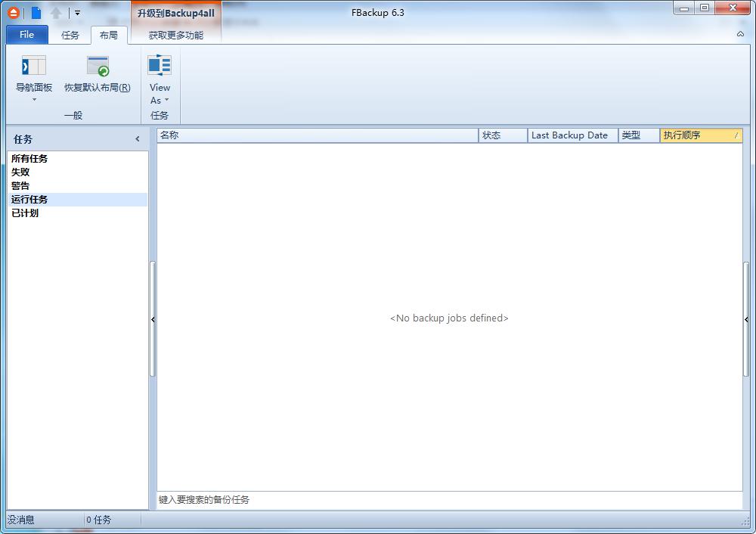
Task: Click the View As icon
Action: 160,67
